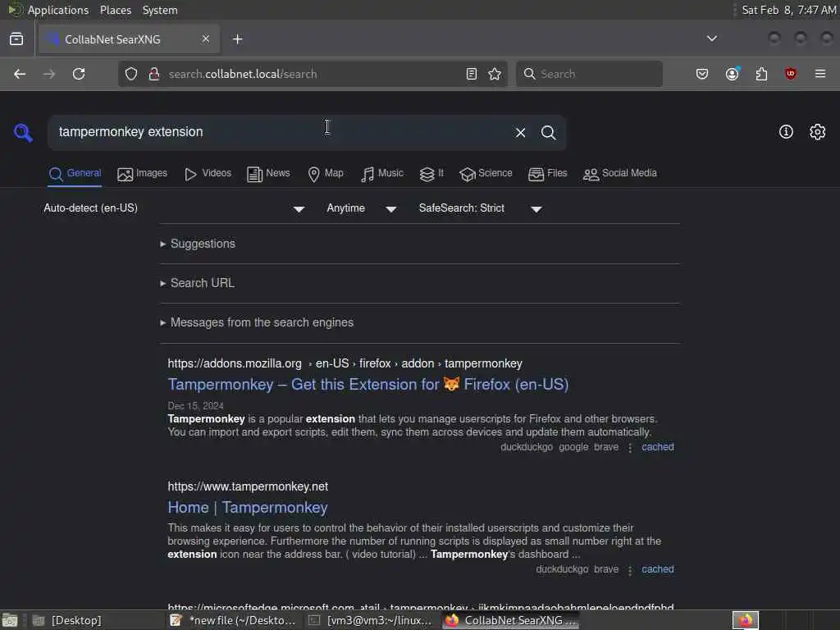Click the insecure connection padlock icon

coord(154,74)
